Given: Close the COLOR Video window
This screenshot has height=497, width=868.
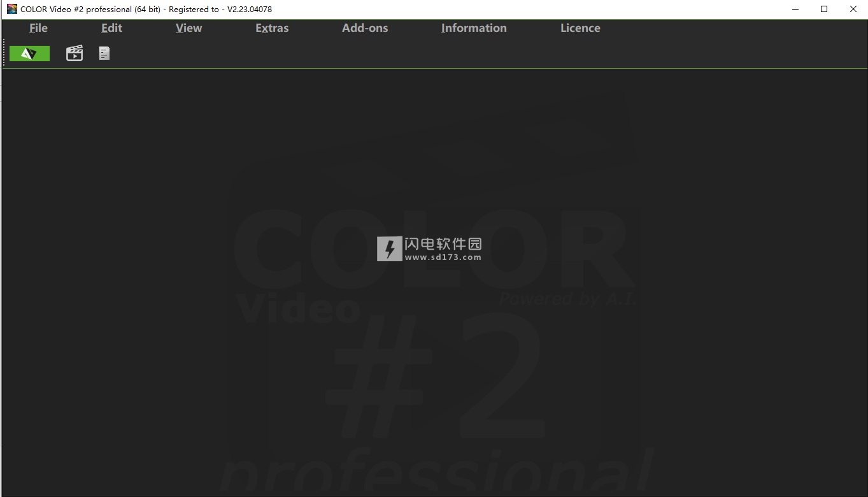Looking at the screenshot, I should (853, 9).
